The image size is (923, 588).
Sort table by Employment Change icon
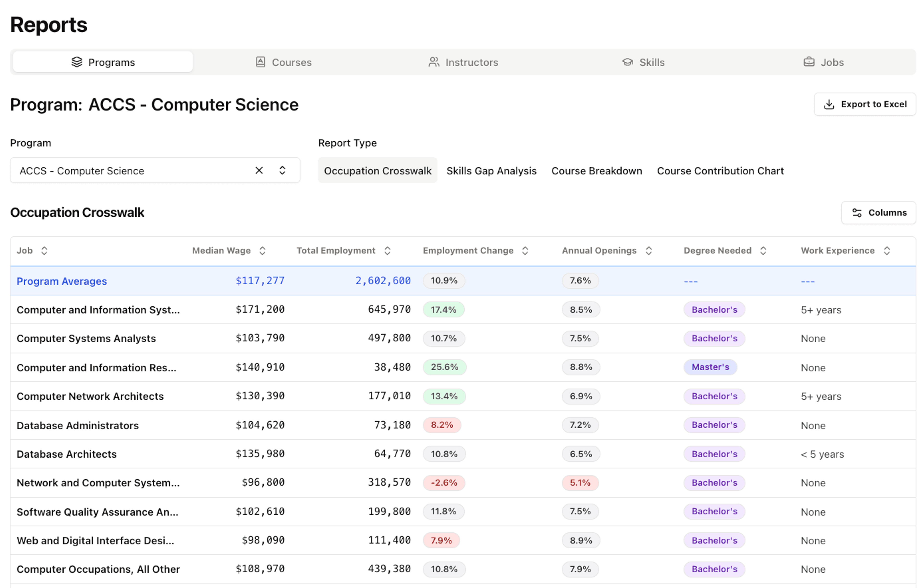(x=525, y=251)
